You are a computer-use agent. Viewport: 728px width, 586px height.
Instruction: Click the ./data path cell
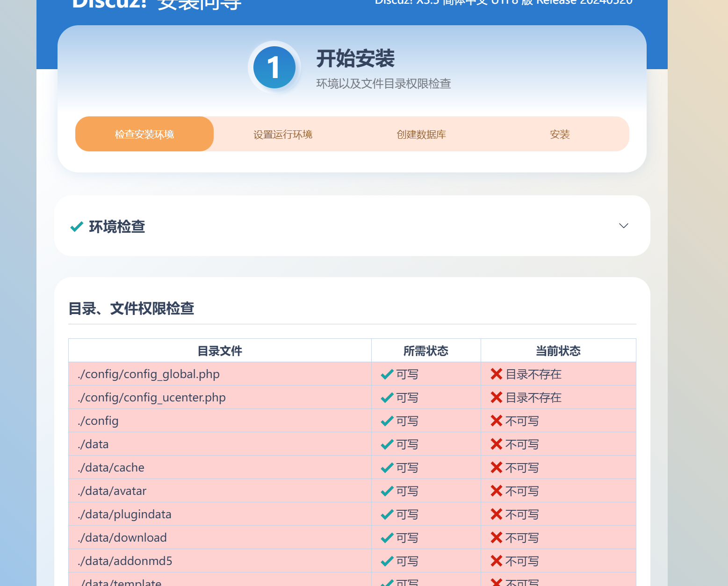coord(220,444)
